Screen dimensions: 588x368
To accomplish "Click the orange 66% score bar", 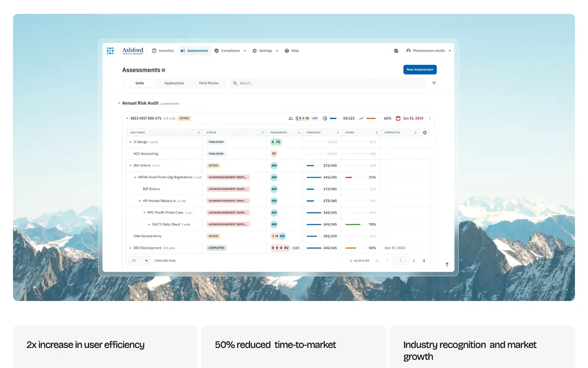I will tap(371, 118).
